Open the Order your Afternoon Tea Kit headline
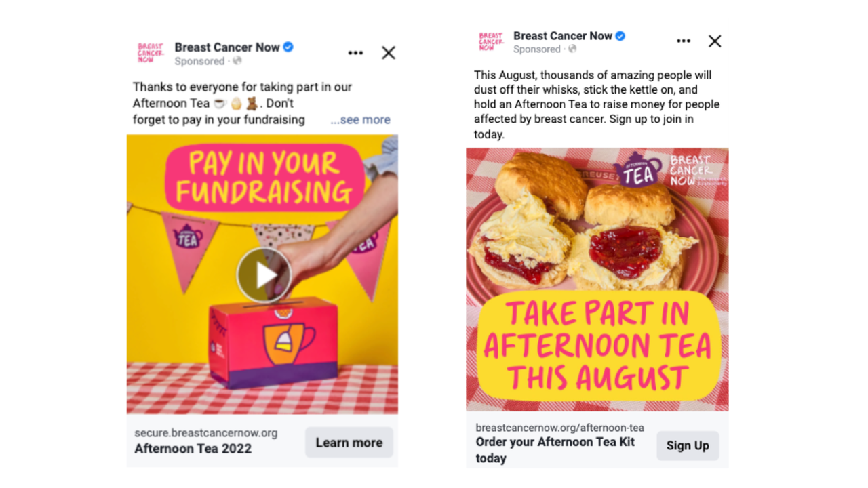The width and height of the screenshot is (868, 488). [555, 450]
